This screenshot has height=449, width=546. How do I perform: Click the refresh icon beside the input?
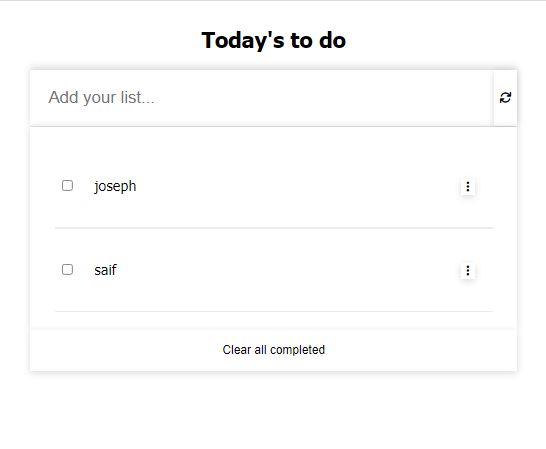(505, 98)
